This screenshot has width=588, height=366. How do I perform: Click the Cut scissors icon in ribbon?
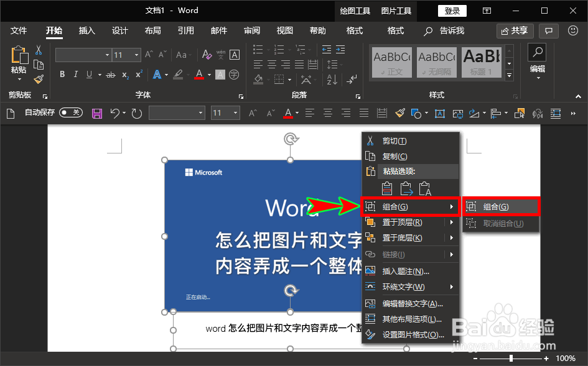38,50
